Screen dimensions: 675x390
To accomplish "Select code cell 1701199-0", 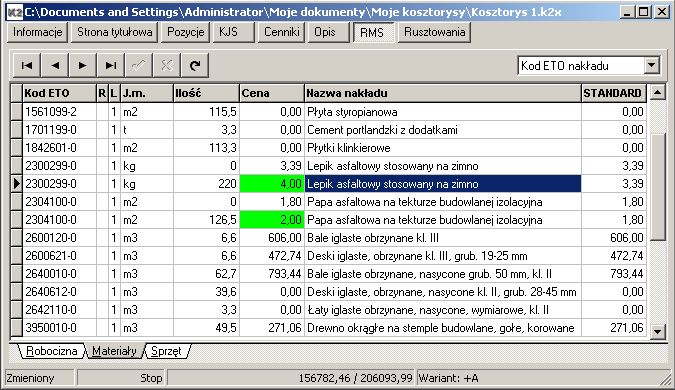I will [59, 130].
